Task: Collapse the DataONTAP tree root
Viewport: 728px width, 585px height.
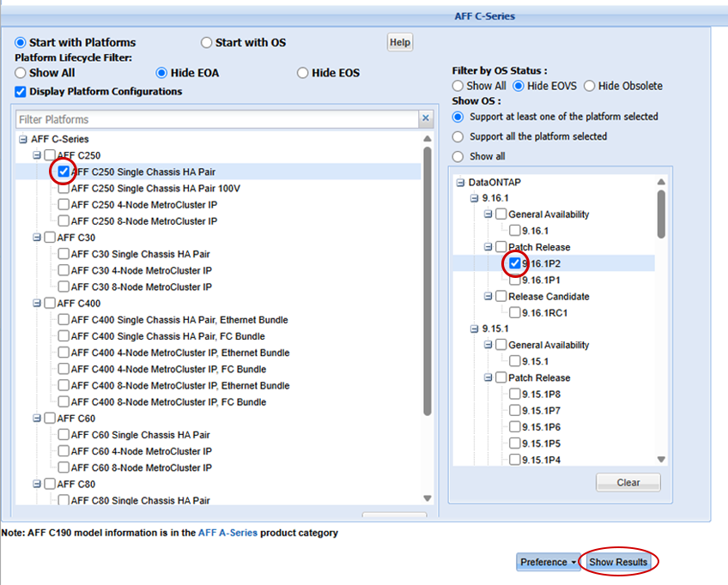Action: [460, 183]
